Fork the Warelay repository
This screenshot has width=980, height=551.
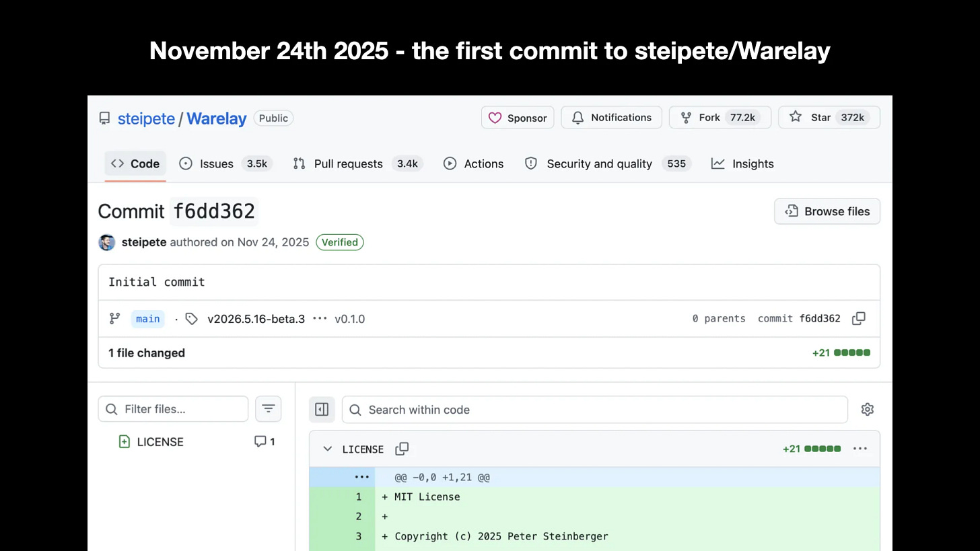click(720, 118)
